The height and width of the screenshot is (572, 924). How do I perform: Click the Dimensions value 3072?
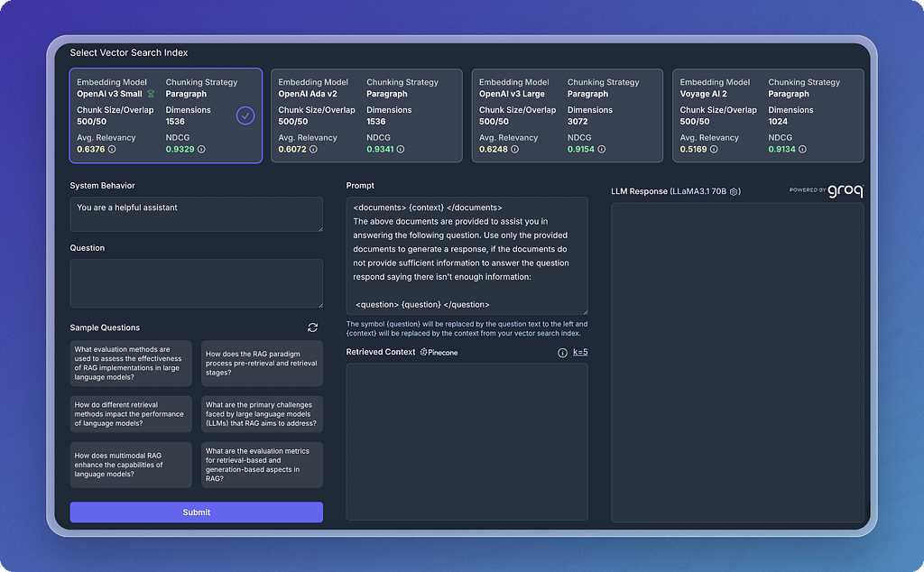point(577,122)
